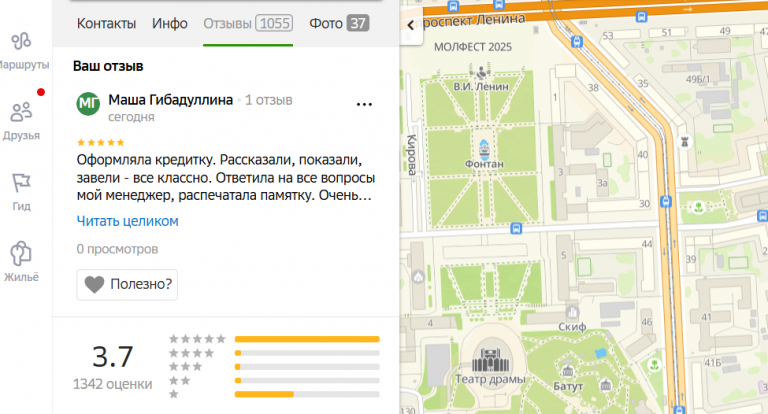Screen dimensions: 768x414
Task: Switch to the Инфо tab
Action: pyautogui.click(x=169, y=24)
